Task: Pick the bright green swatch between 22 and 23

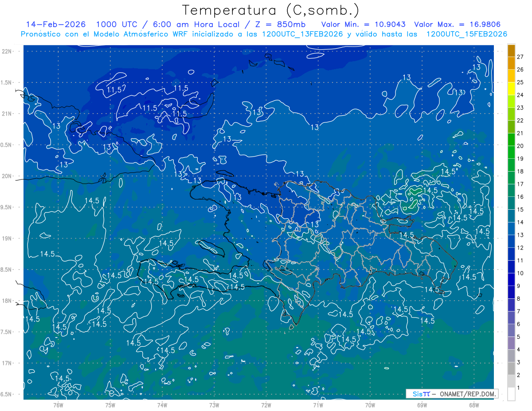Action: (x=511, y=114)
